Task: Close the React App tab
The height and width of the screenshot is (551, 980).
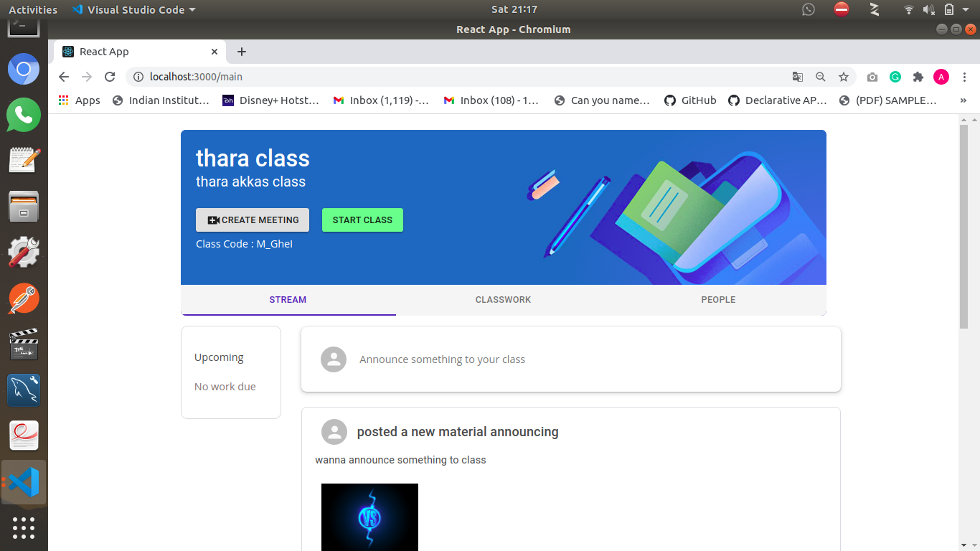Action: [x=215, y=52]
